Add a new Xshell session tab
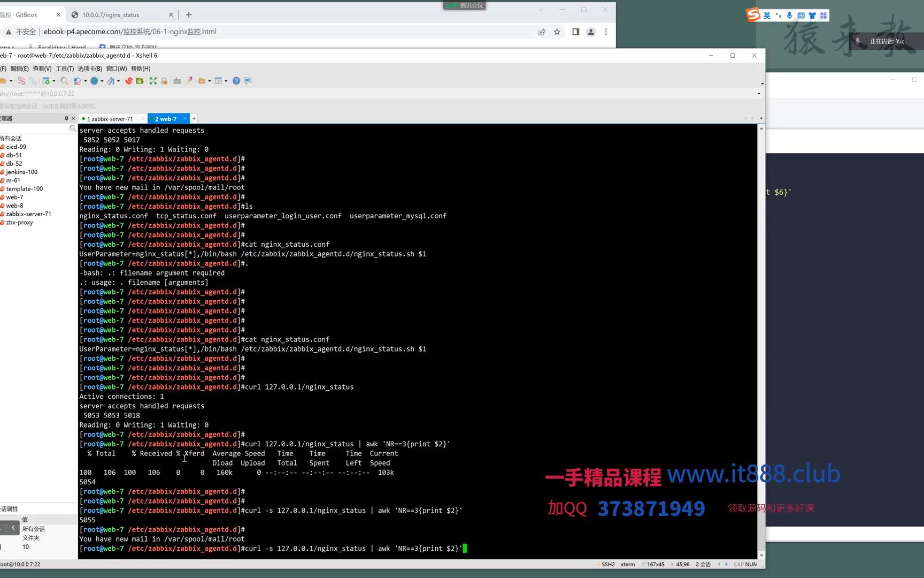Viewport: 924px width, 578px height. 194,118
